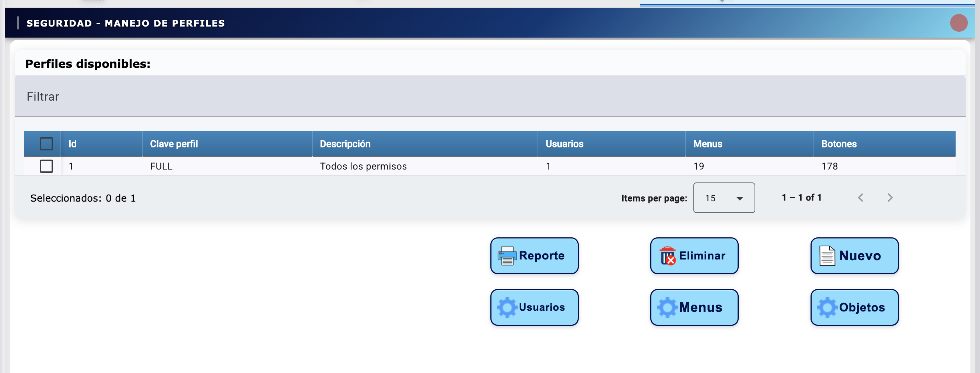Sort by the Descripción column header
This screenshot has width=980, height=373.
(x=345, y=144)
